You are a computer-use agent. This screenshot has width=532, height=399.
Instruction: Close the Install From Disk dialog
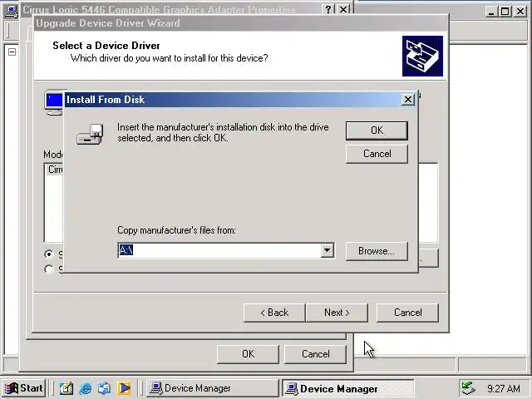pyautogui.click(x=408, y=100)
